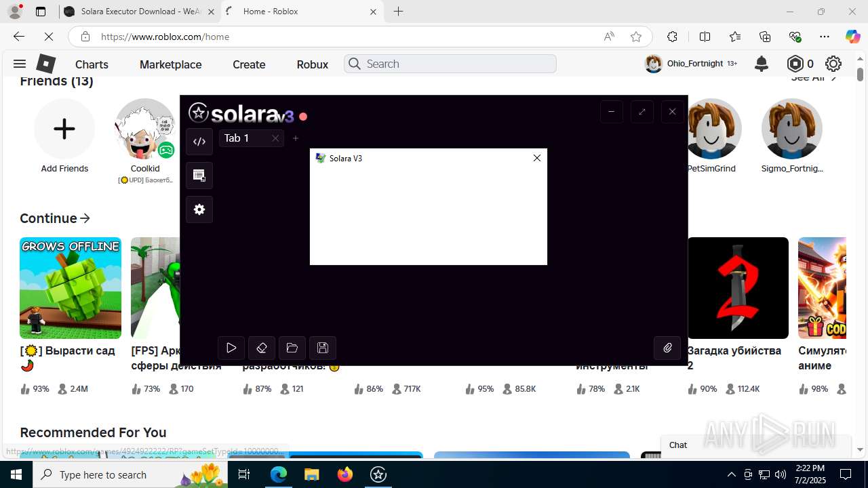Viewport: 868px width, 488px height.
Task: Open the Solara code editor icon
Action: coord(199,142)
